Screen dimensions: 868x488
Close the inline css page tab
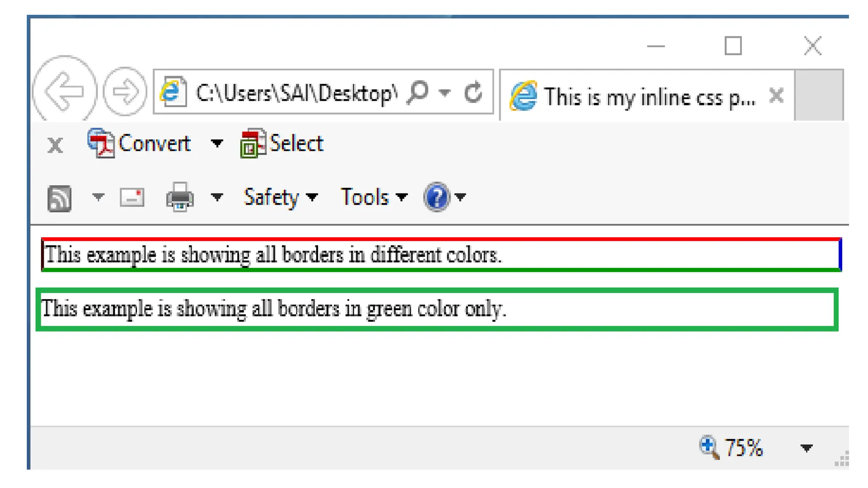776,96
